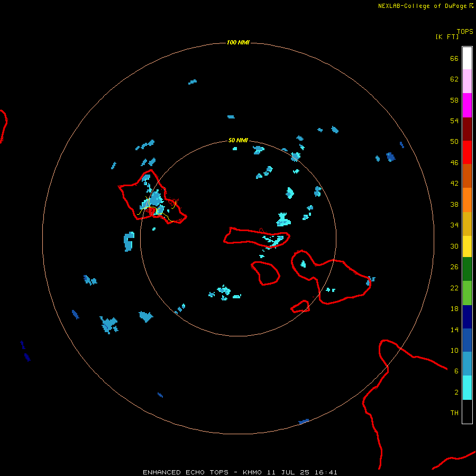Click the magenta 58 kft legend swatch

click(x=467, y=105)
